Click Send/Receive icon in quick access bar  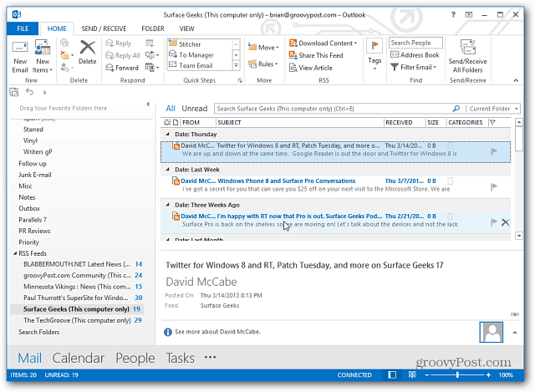tap(14, 92)
